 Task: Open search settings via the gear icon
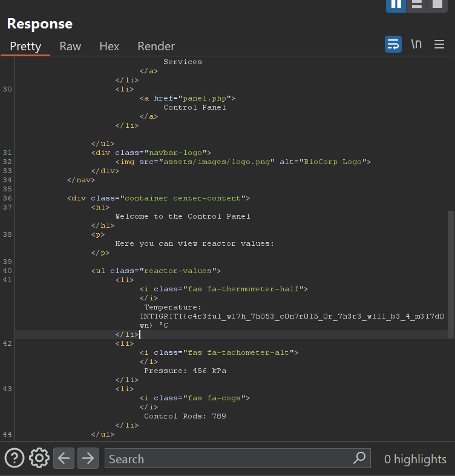point(39,458)
